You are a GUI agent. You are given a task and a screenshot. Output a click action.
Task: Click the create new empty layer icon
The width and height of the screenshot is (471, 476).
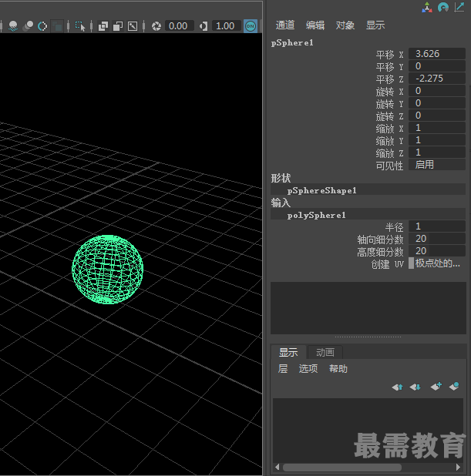coord(436,387)
